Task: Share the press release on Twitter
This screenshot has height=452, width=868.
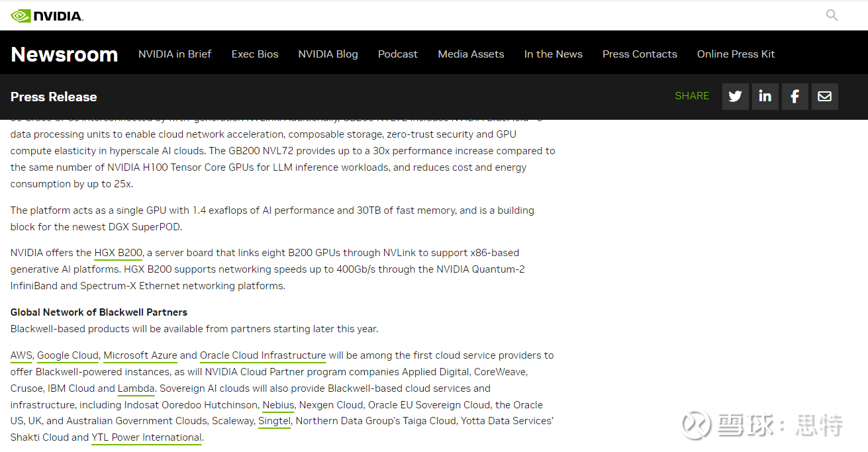Action: (735, 97)
